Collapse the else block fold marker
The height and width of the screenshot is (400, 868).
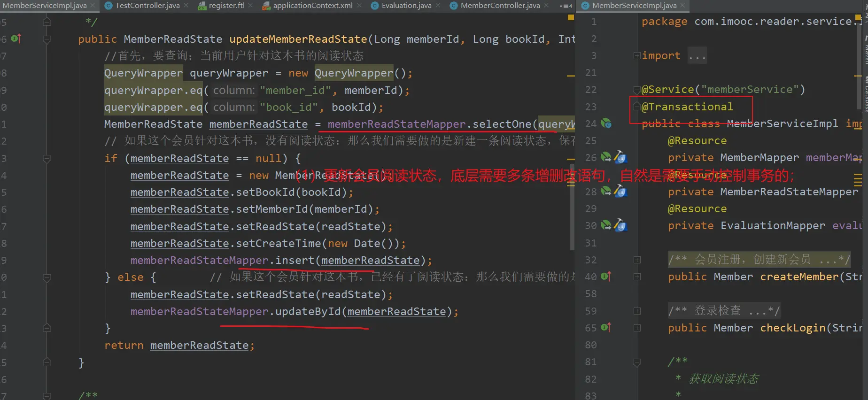[47, 277]
